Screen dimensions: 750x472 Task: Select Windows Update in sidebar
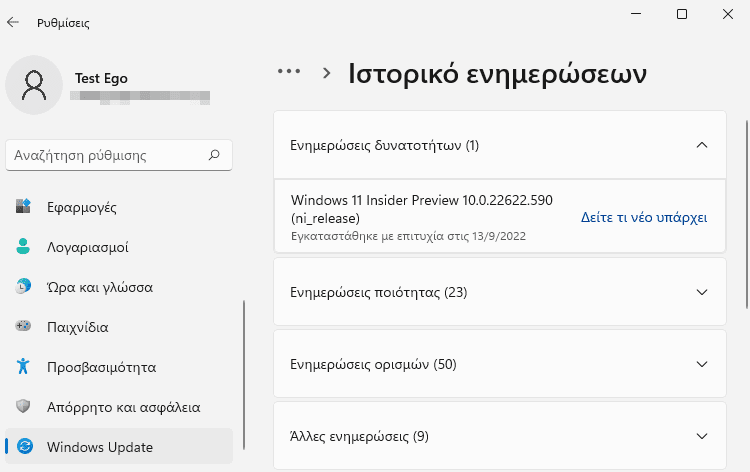(x=119, y=446)
